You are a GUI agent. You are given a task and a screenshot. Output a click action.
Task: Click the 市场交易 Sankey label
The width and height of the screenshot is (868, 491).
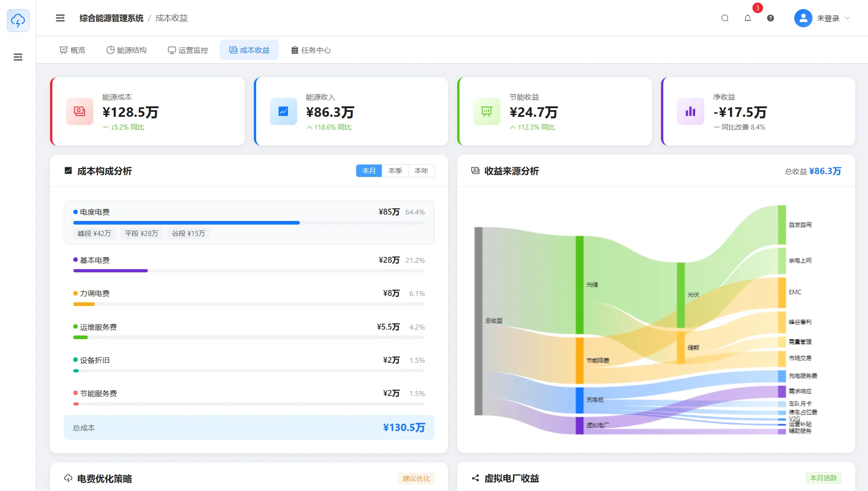(x=800, y=358)
